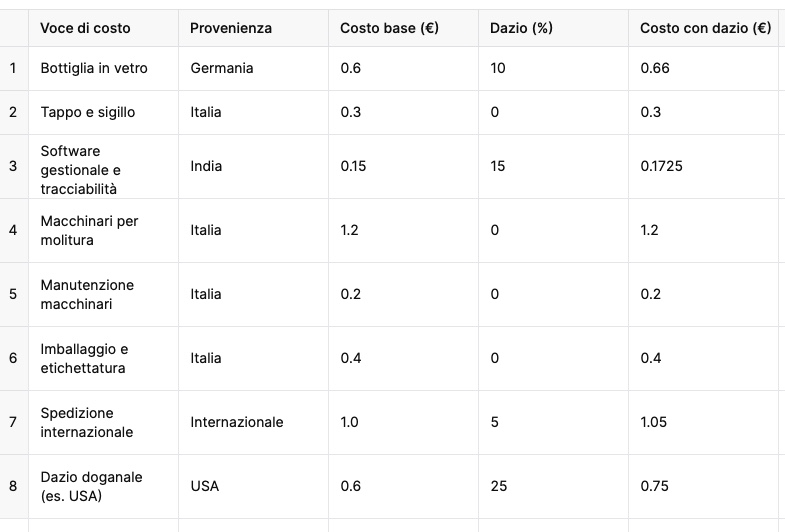The image size is (785, 532).
Task: Select the 'Imballaggio e etichettatura' cell
Action: click(84, 358)
